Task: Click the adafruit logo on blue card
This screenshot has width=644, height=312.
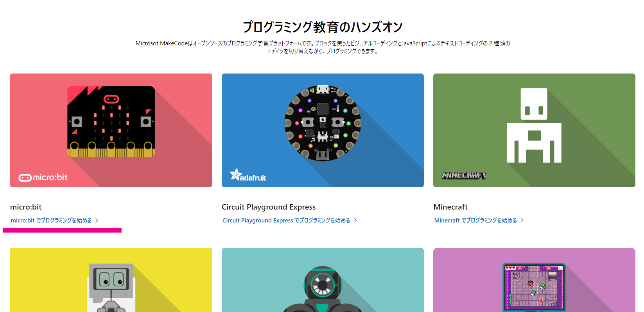Action: click(248, 175)
